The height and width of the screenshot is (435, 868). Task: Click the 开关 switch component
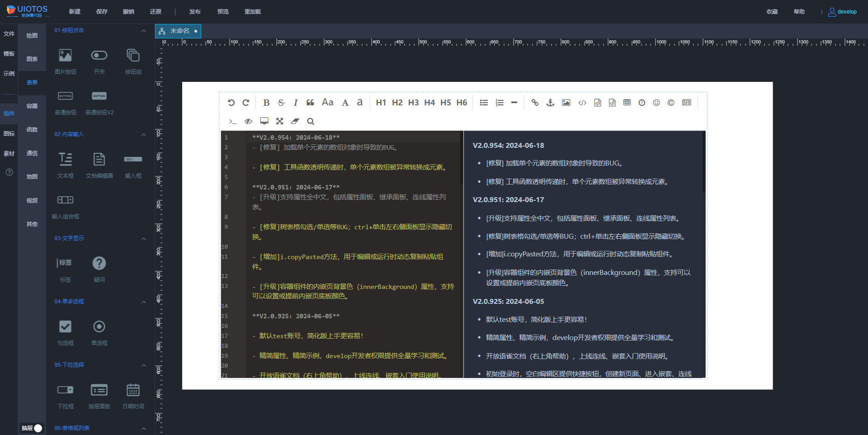point(99,56)
